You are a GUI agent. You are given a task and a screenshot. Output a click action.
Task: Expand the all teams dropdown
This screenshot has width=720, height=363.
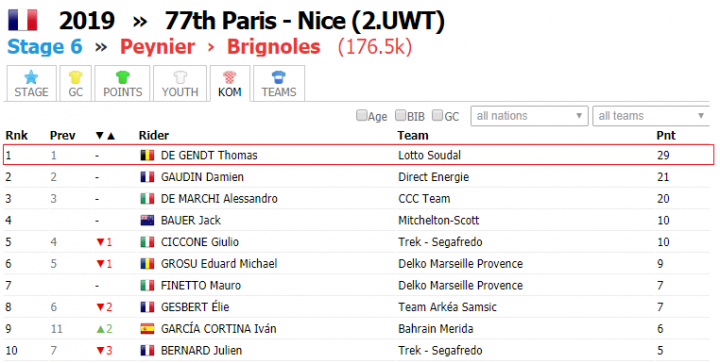tap(651, 116)
